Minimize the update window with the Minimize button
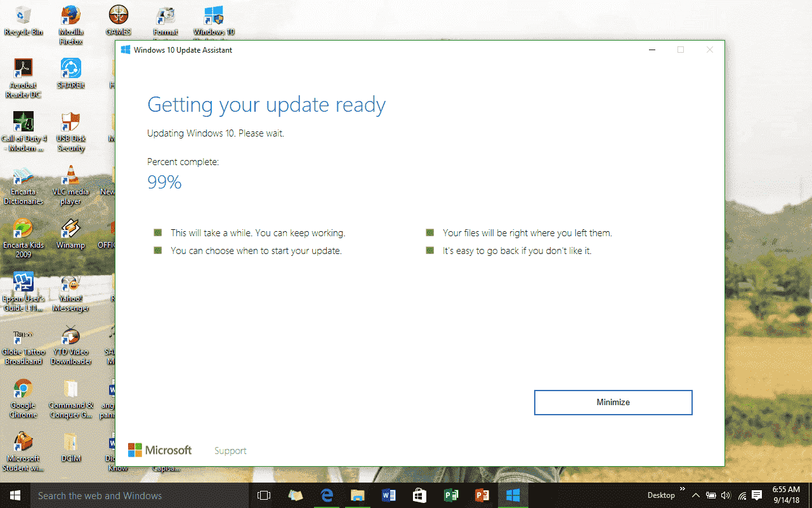Screen dimensions: 812x508 pyautogui.click(x=613, y=403)
